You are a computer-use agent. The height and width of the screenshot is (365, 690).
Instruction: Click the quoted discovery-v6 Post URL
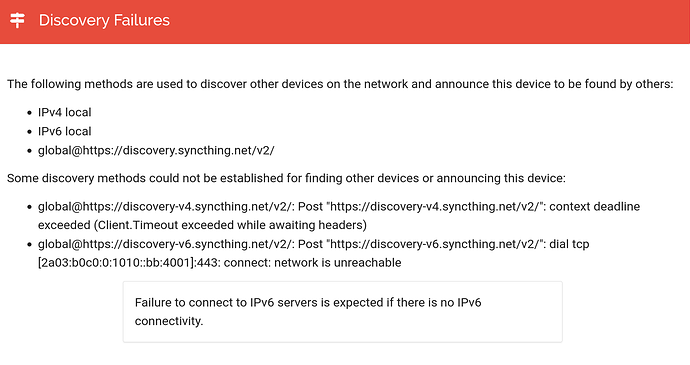point(435,244)
